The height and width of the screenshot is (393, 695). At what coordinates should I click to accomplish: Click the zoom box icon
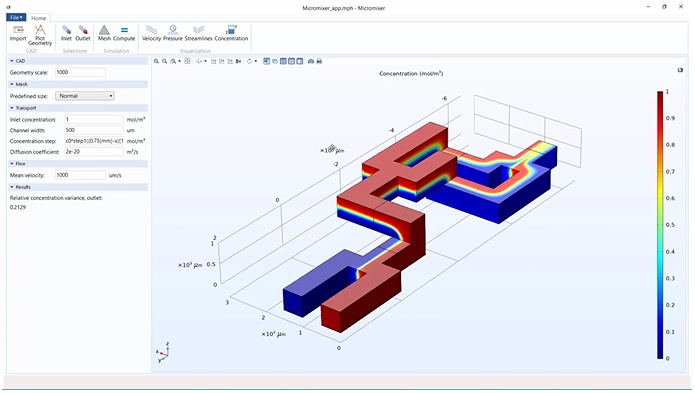click(x=173, y=61)
